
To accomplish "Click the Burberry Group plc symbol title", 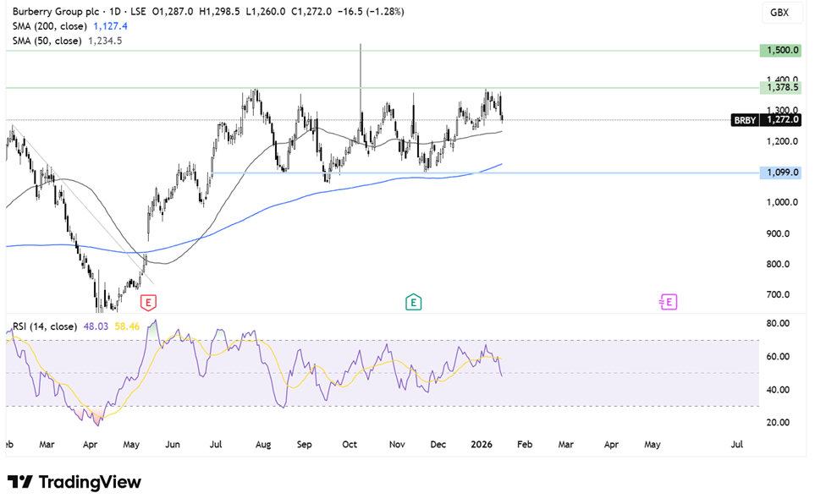I will click(58, 12).
